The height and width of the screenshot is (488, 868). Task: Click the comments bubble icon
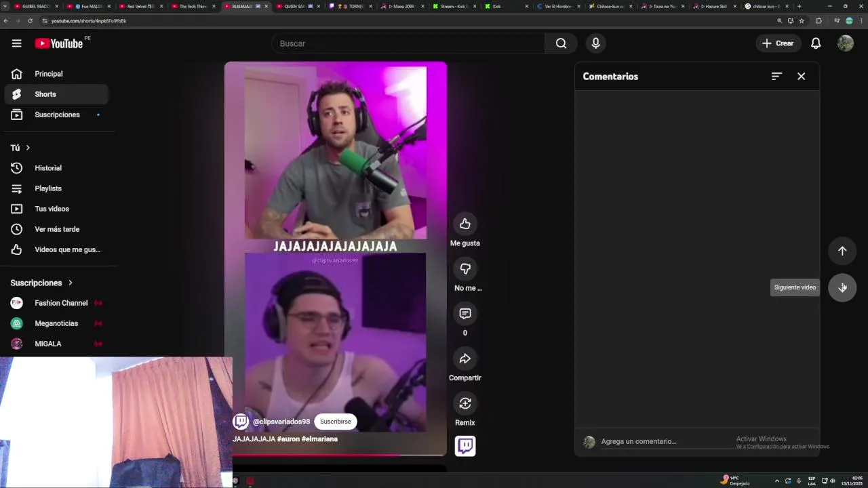465,313
